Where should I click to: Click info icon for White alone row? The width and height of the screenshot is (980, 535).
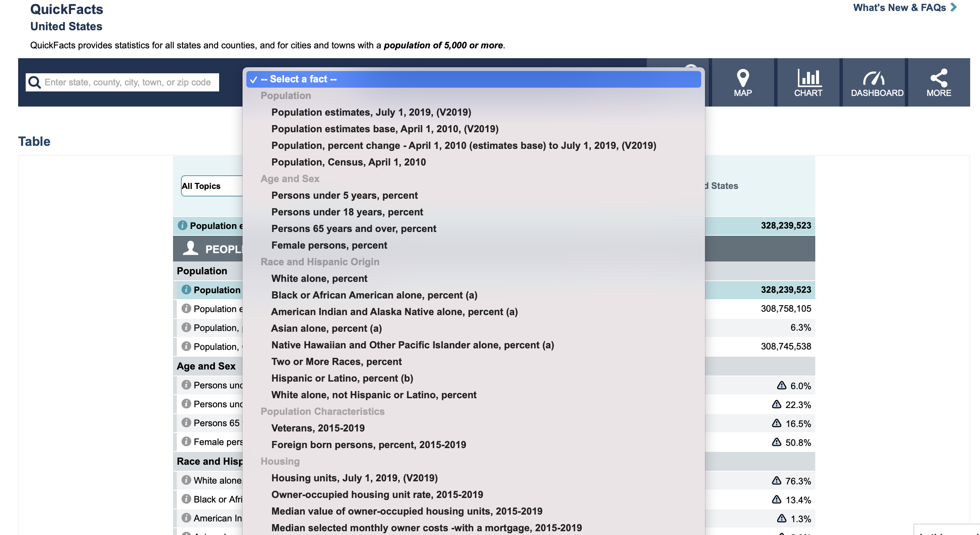tap(186, 480)
